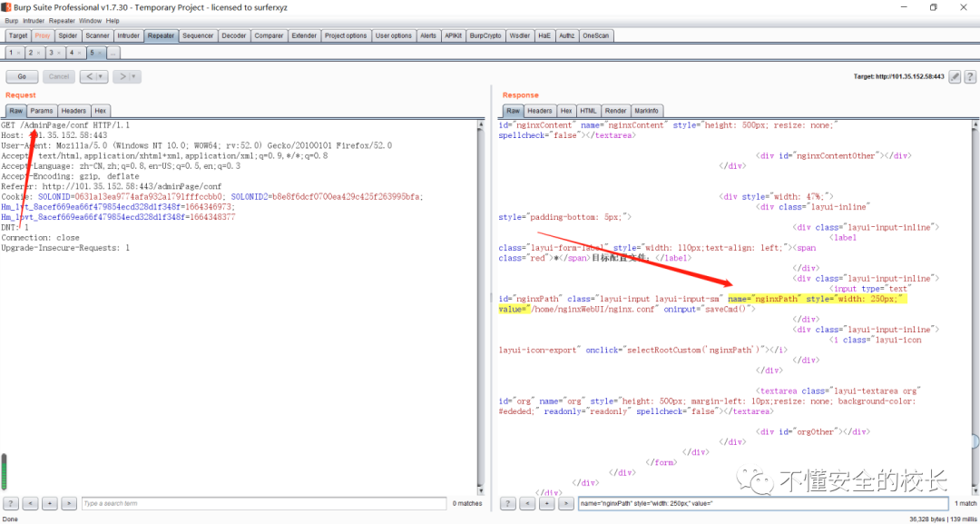The width and height of the screenshot is (980, 524).
Task: Switch response view to Render tab
Action: pyautogui.click(x=615, y=111)
